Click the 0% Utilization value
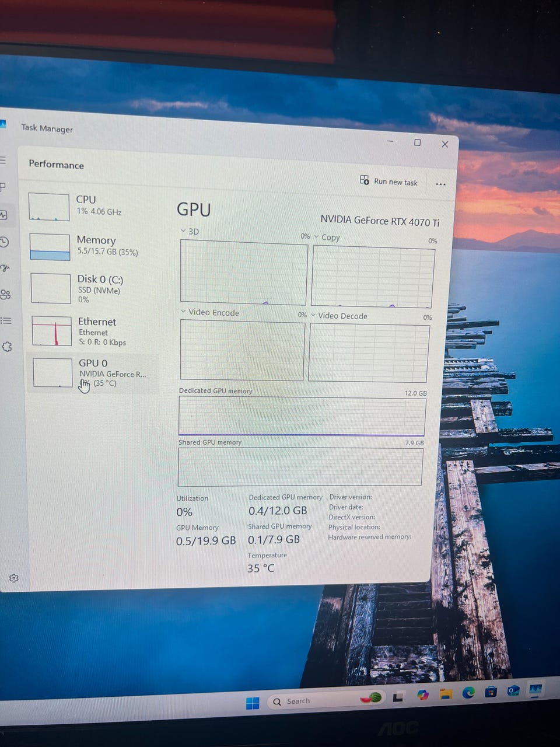The image size is (560, 747). (184, 512)
